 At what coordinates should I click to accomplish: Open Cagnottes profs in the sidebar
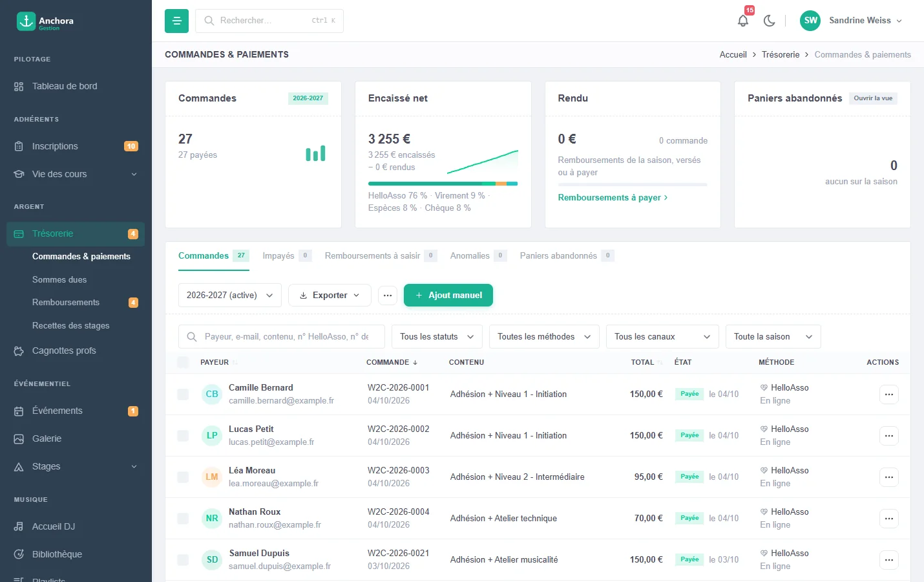pyautogui.click(x=76, y=350)
